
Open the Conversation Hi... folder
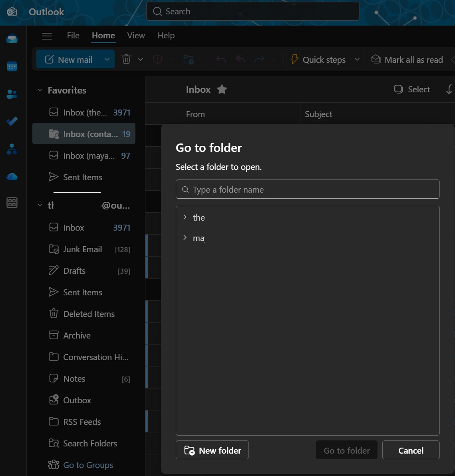(84, 357)
